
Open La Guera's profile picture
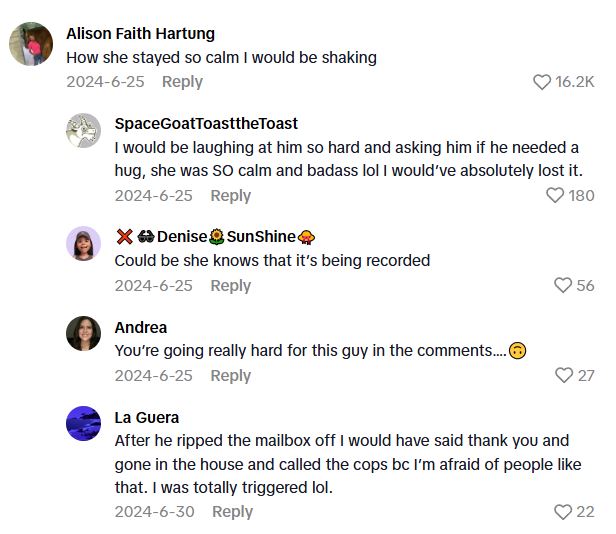click(x=84, y=423)
